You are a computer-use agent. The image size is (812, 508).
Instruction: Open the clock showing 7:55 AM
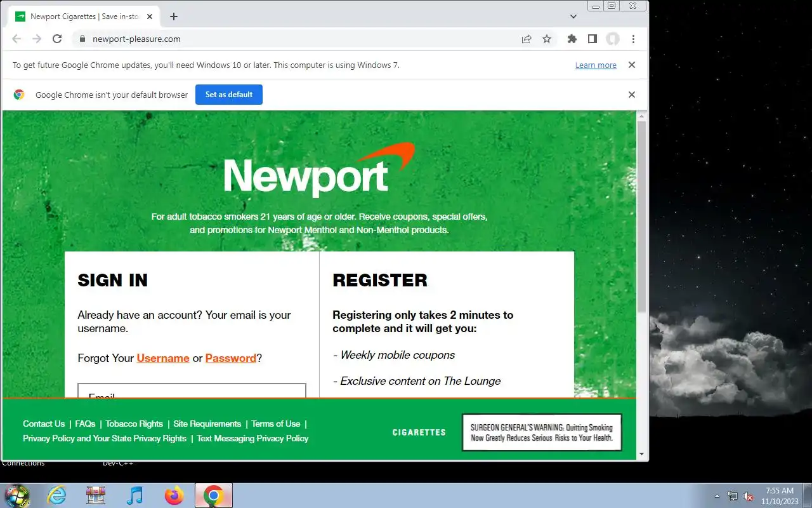[780, 496]
